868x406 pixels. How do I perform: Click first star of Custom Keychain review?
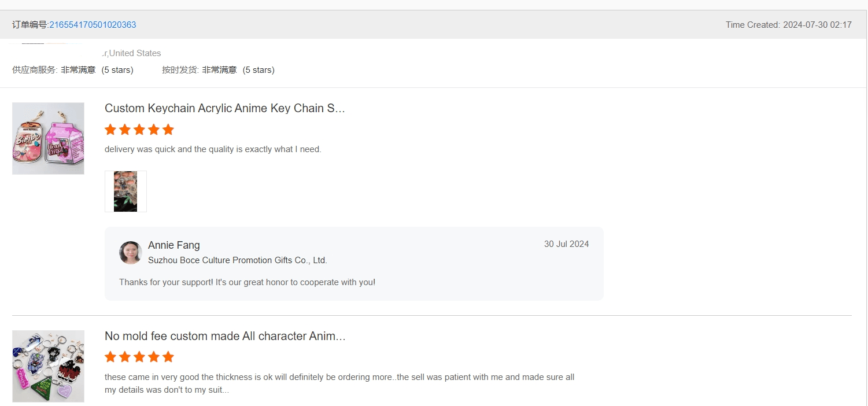pos(110,130)
